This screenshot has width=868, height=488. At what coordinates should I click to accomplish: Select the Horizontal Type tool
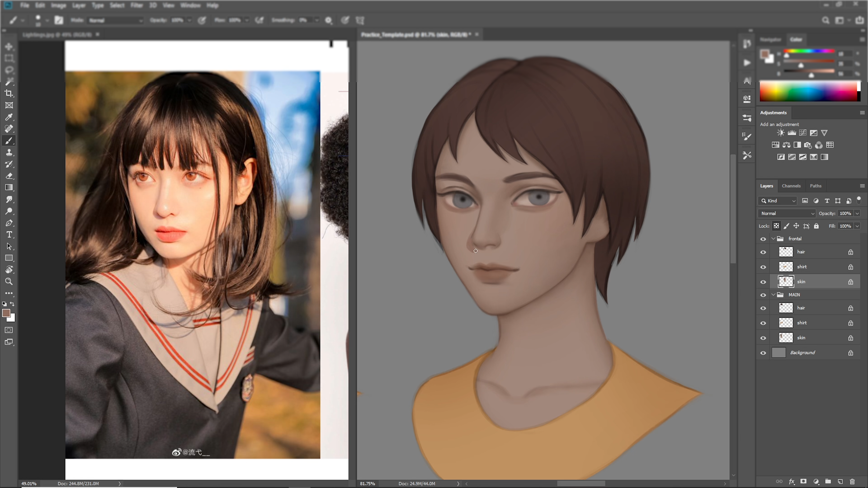coord(9,235)
